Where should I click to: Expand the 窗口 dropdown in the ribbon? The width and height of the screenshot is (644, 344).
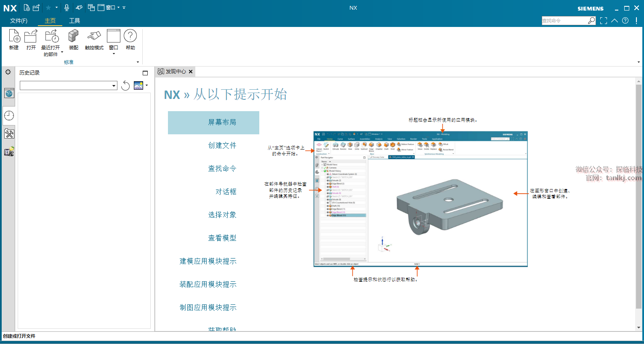click(x=114, y=54)
